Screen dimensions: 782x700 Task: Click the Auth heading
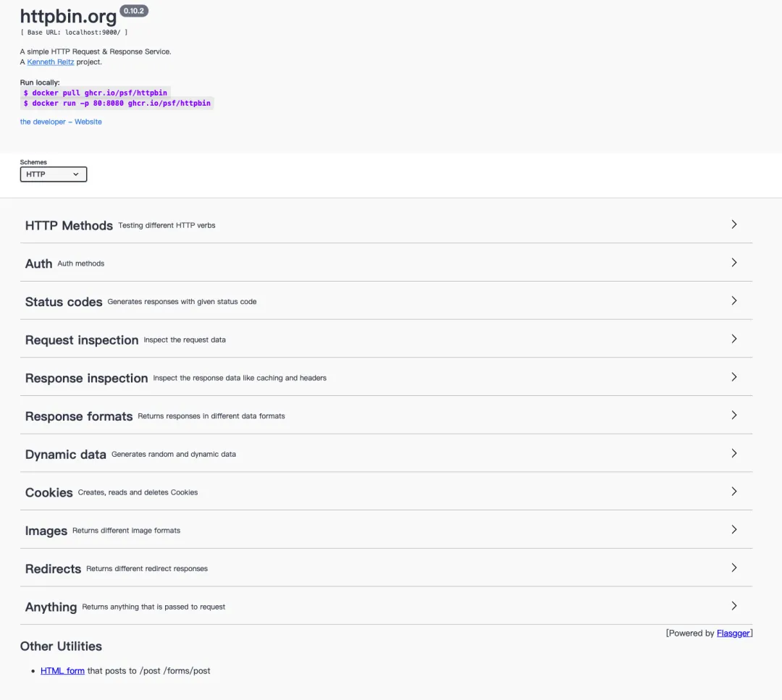coord(38,263)
